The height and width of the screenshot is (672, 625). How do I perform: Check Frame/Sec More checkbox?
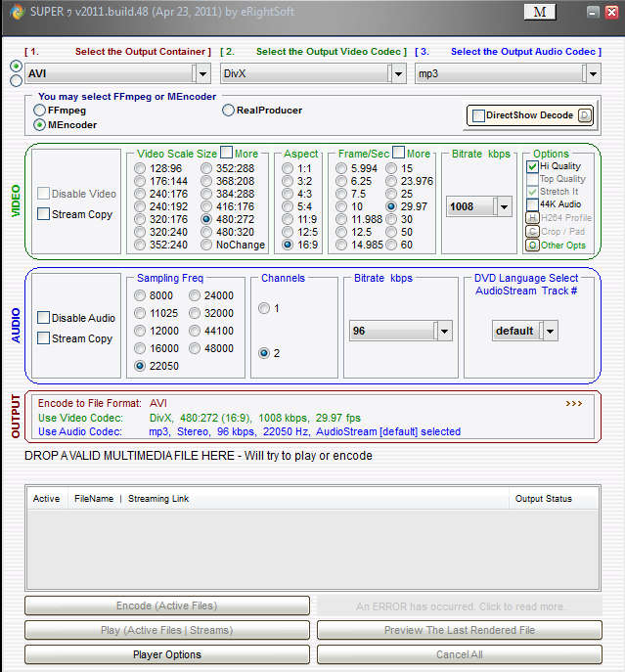[x=398, y=153]
